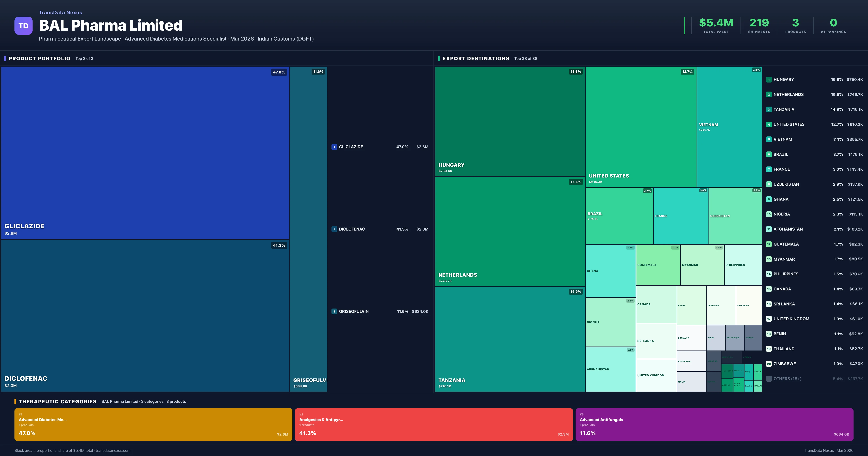This screenshot has height=456, width=868.
Task: Click the numbered badge beside HUNGARY in legend
Action: pos(769,80)
